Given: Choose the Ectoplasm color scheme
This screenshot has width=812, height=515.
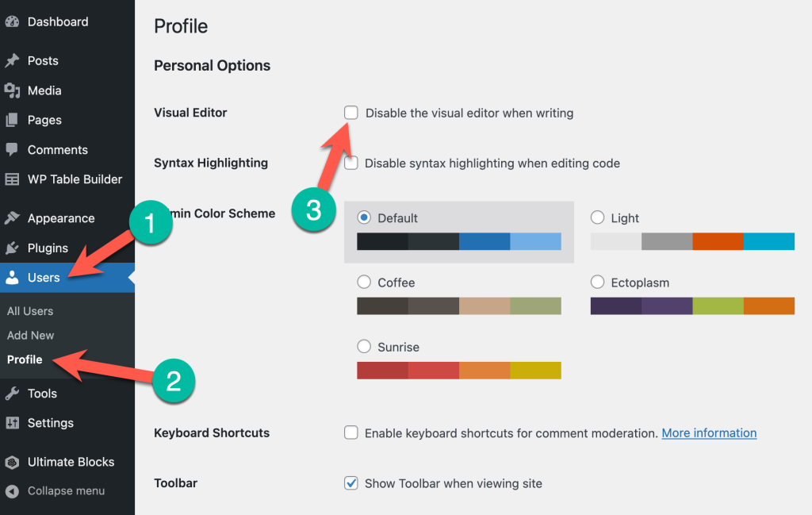Looking at the screenshot, I should coord(598,282).
